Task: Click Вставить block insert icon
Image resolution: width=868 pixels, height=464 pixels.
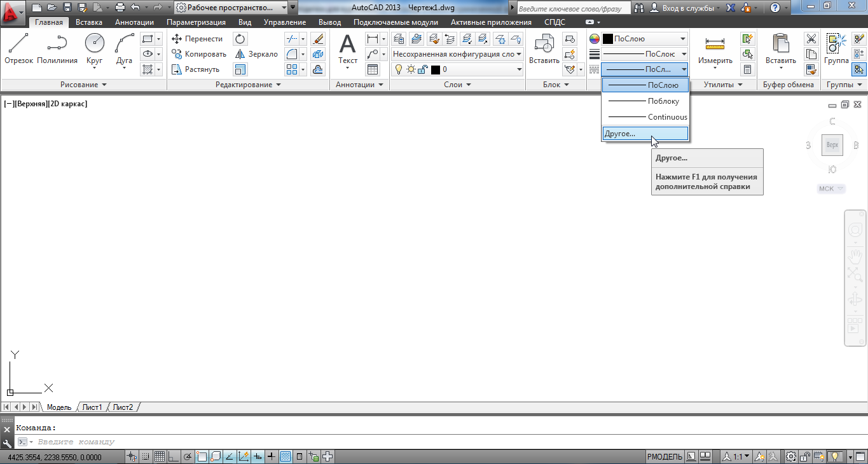Action: (544, 49)
